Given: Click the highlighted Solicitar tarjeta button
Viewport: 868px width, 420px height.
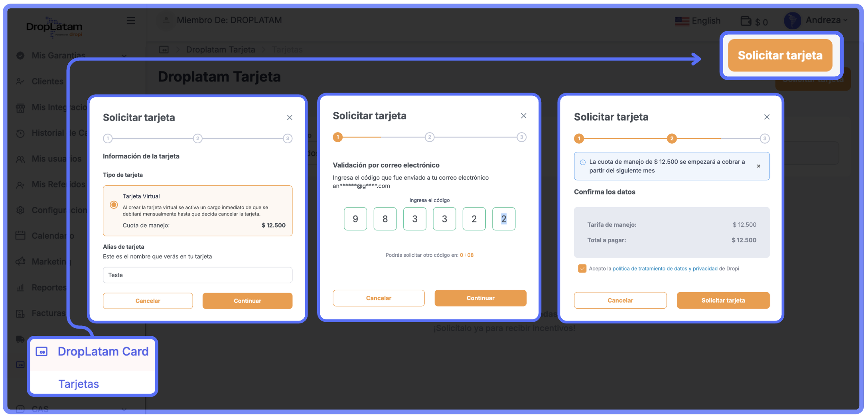Looking at the screenshot, I should point(780,55).
